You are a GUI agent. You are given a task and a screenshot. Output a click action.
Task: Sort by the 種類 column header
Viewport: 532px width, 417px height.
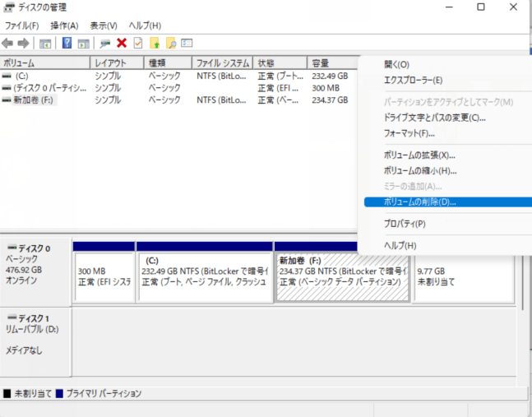click(168, 63)
